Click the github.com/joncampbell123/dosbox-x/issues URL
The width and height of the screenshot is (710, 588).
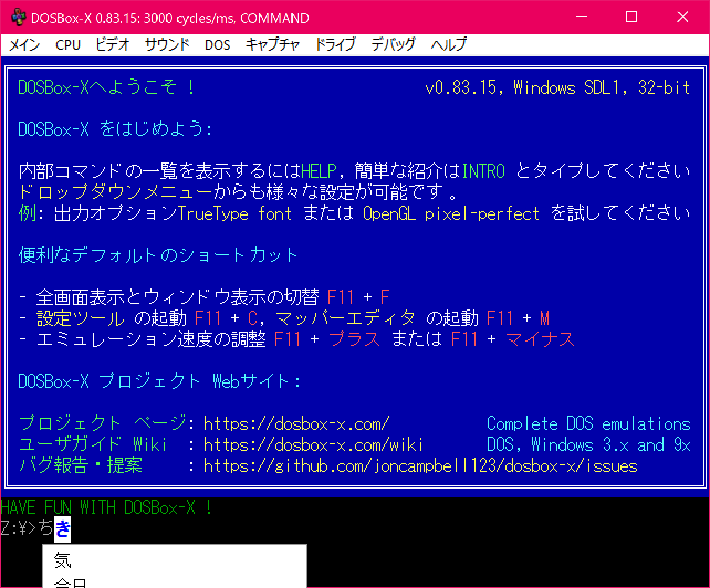tap(420, 466)
